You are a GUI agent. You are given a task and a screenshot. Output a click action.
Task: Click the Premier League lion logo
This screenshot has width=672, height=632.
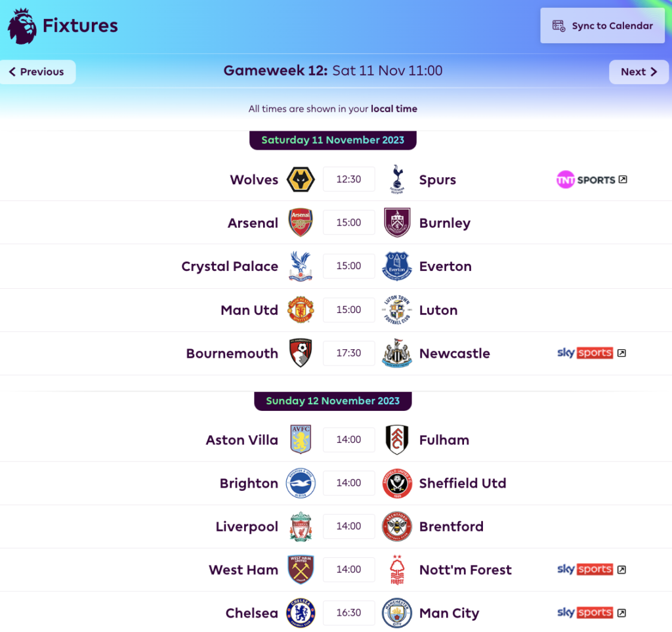click(x=22, y=25)
